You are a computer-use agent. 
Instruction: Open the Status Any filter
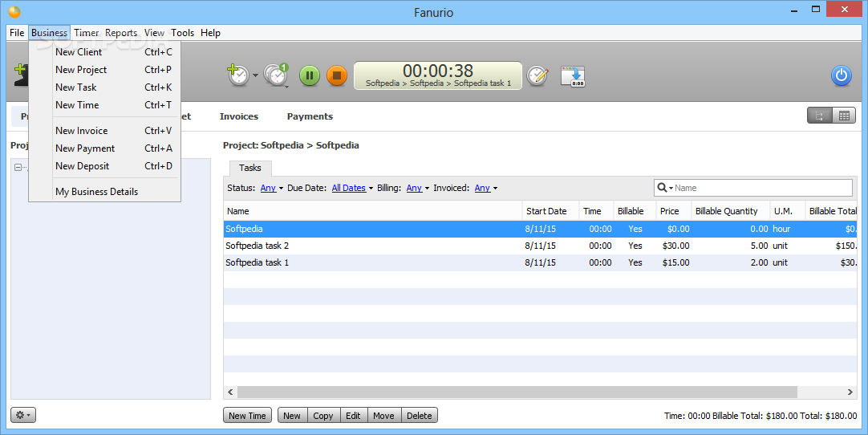271,188
